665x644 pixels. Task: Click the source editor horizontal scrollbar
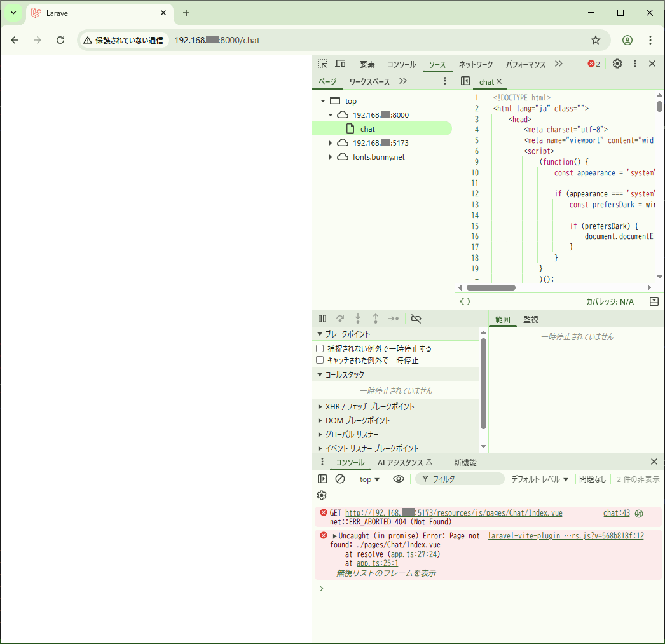(491, 287)
